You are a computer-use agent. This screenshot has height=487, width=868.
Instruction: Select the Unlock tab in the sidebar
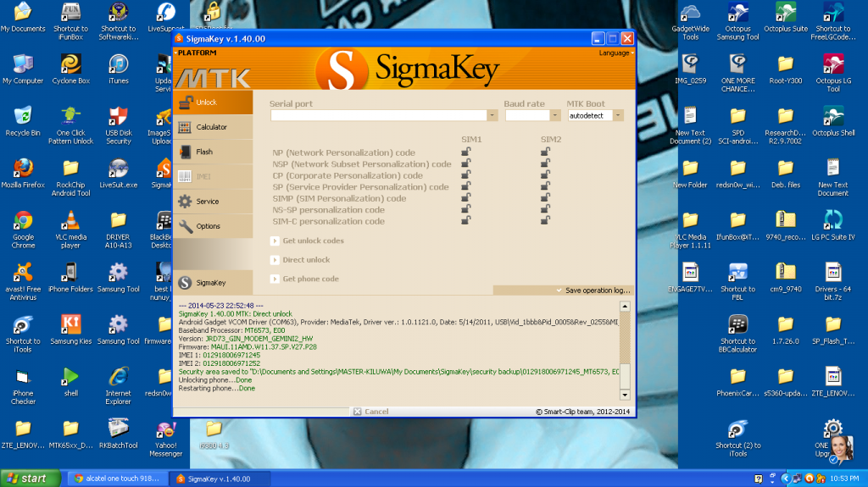(212, 102)
